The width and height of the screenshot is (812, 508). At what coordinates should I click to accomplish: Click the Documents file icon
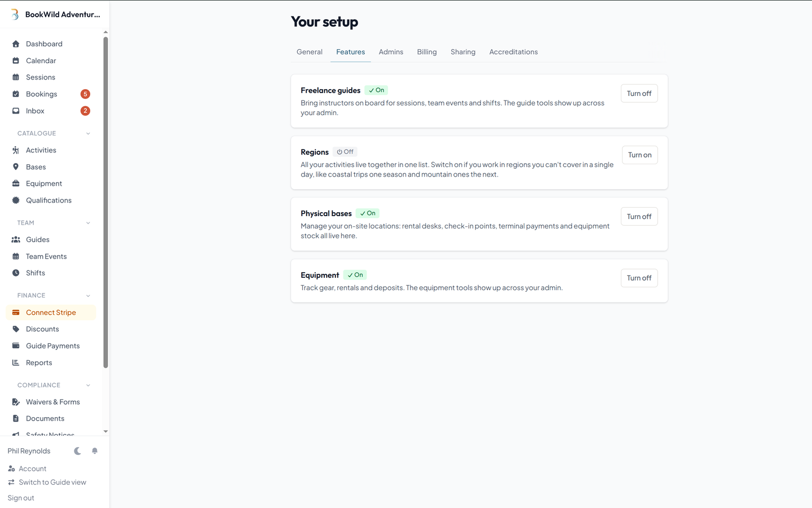click(16, 418)
